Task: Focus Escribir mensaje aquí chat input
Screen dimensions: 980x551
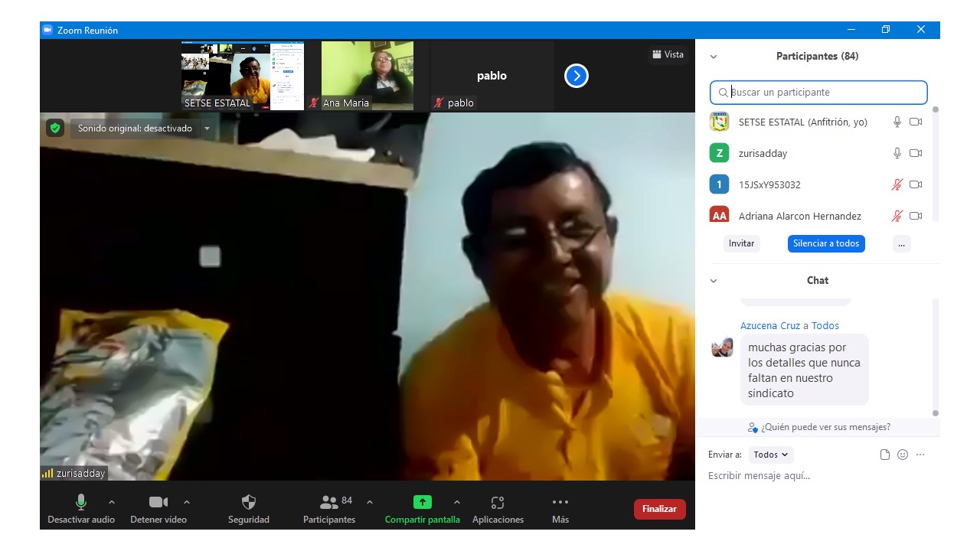Action: pos(818,476)
